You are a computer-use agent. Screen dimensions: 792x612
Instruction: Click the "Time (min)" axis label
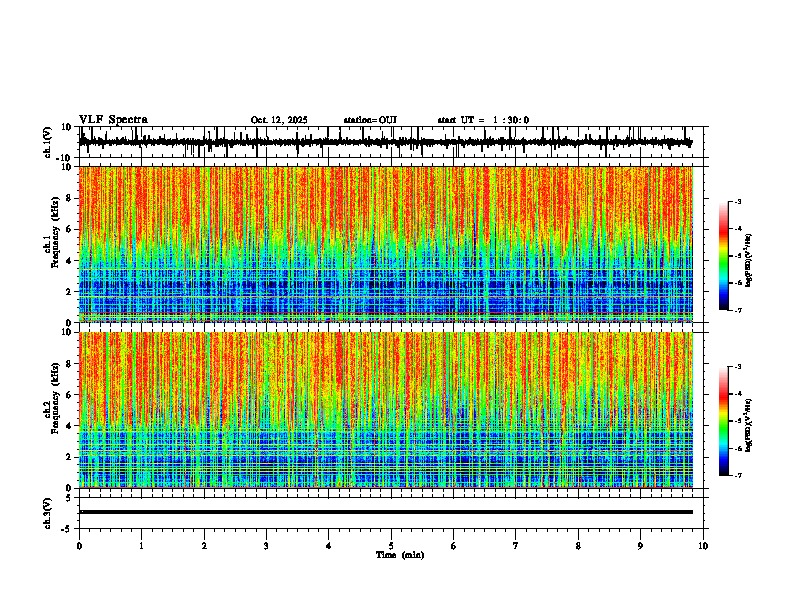400,555
